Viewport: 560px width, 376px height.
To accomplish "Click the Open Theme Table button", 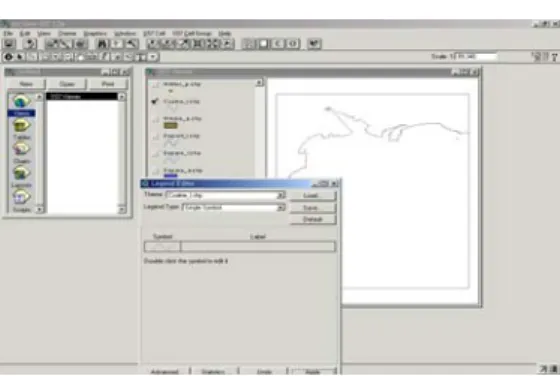I will (81, 44).
